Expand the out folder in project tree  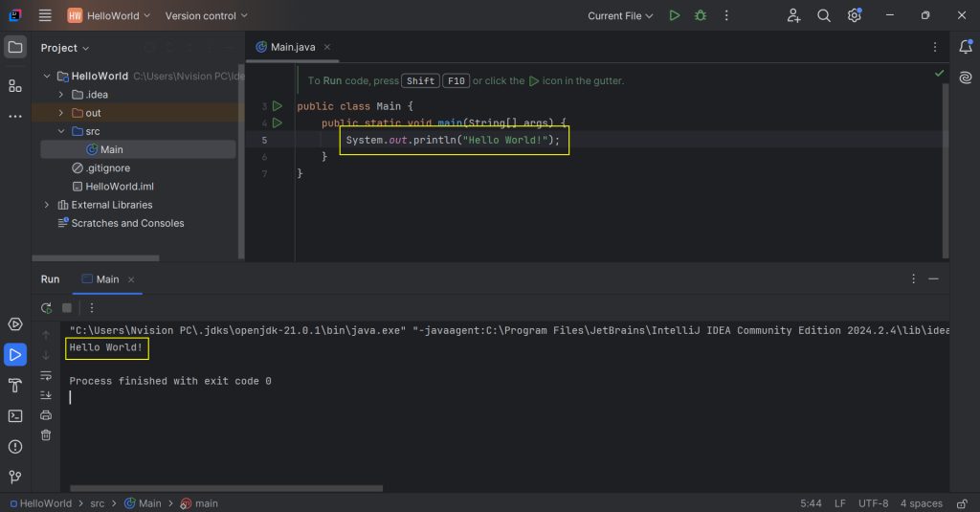coord(61,113)
